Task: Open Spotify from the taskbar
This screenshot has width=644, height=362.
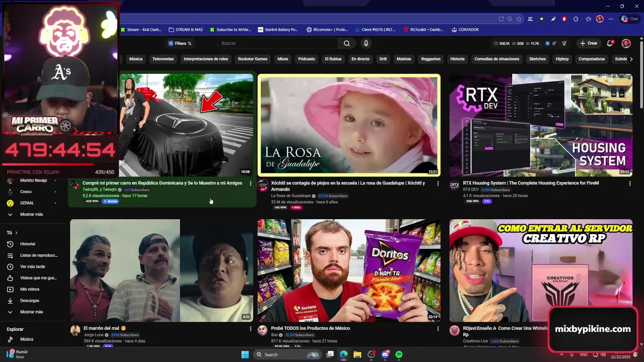Action: (x=399, y=354)
